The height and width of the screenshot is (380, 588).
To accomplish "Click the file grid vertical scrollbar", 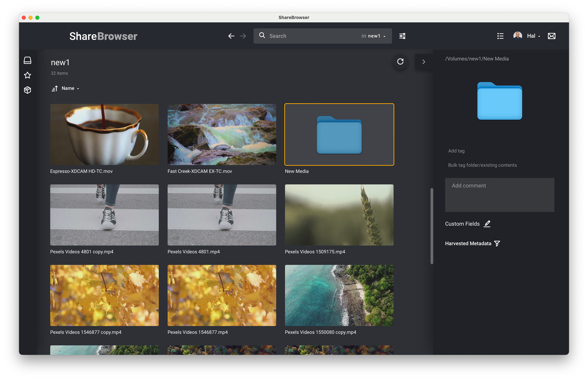I will pos(432,226).
